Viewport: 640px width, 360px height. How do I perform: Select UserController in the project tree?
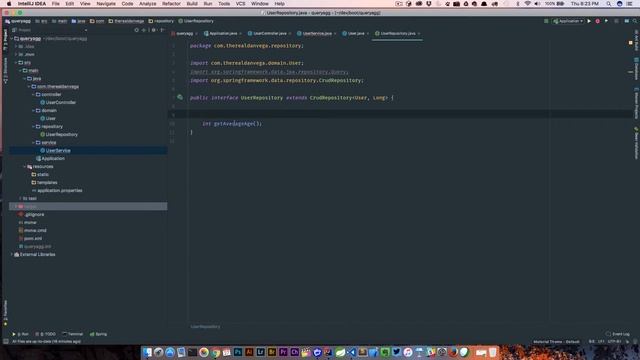tap(60, 102)
